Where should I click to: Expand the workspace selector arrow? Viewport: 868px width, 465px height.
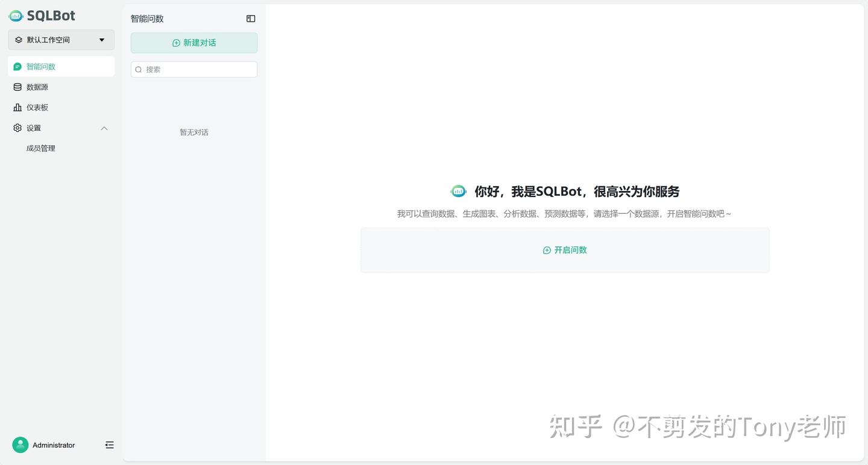point(101,40)
